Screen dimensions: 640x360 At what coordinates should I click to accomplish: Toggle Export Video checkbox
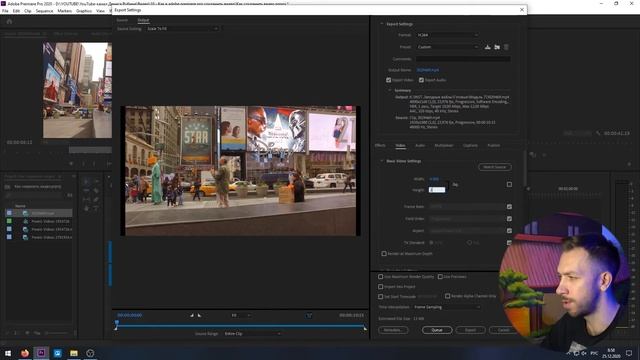(389, 80)
